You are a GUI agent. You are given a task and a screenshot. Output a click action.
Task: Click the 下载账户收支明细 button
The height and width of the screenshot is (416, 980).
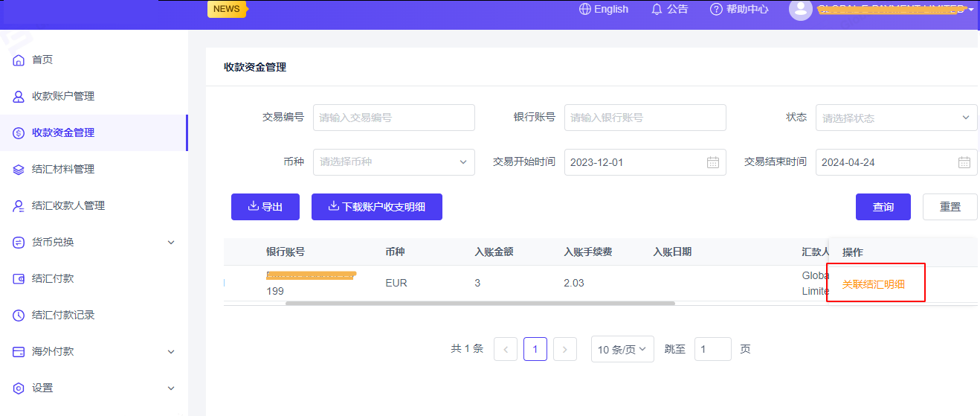[376, 207]
